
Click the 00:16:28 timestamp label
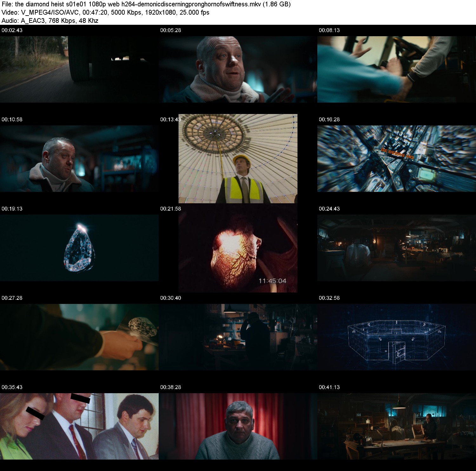click(x=329, y=119)
